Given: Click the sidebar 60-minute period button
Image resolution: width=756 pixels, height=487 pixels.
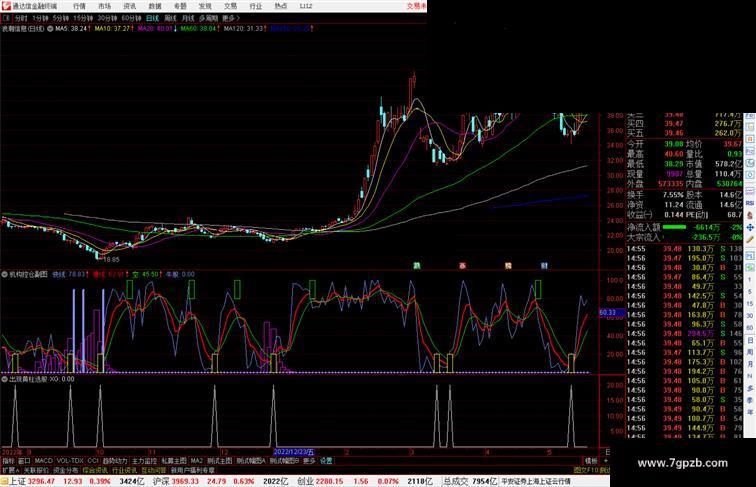Looking at the screenshot, I should coord(750,328).
